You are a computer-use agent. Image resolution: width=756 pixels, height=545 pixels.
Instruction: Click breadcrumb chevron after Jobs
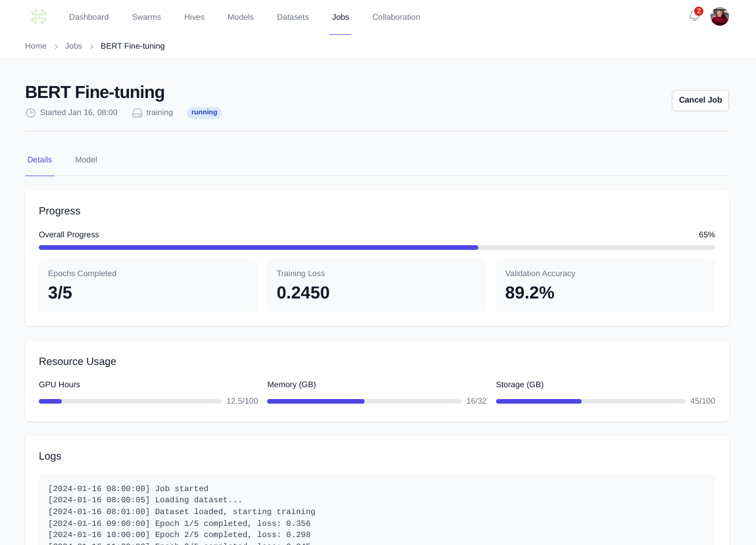click(x=91, y=47)
